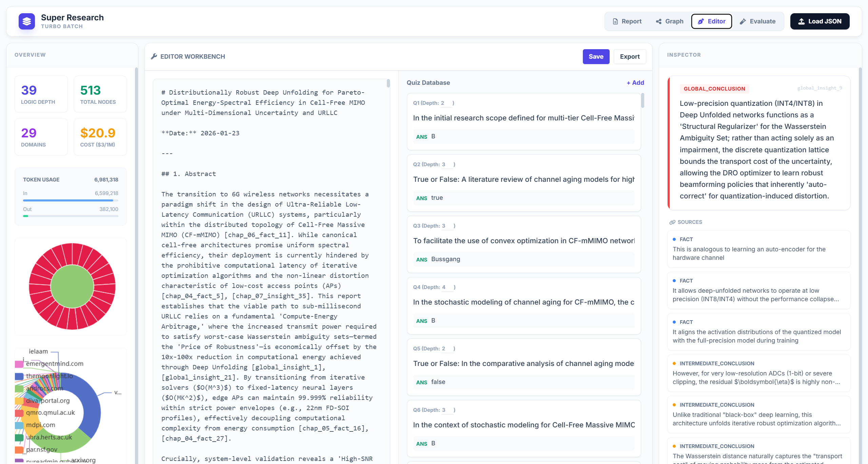The image size is (868, 464).
Task: Switch to the Evaluate tab
Action: (758, 21)
